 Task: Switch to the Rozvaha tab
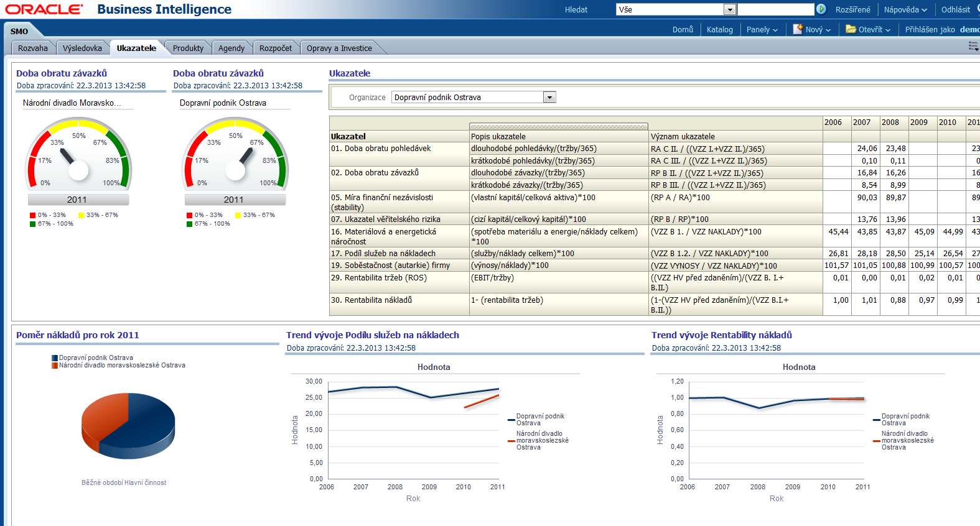point(33,48)
